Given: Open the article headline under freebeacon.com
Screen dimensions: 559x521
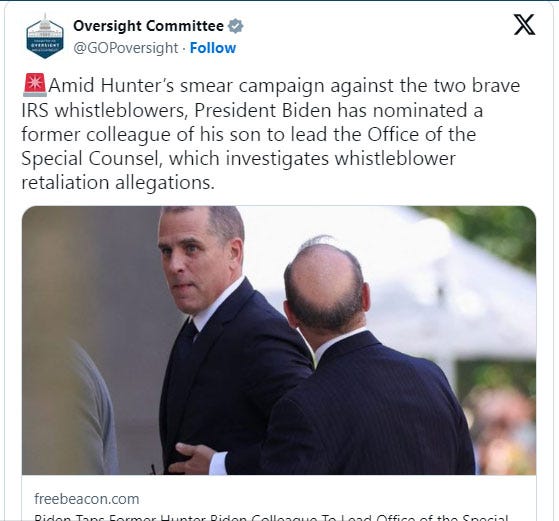Looking at the screenshot, I should (271, 517).
